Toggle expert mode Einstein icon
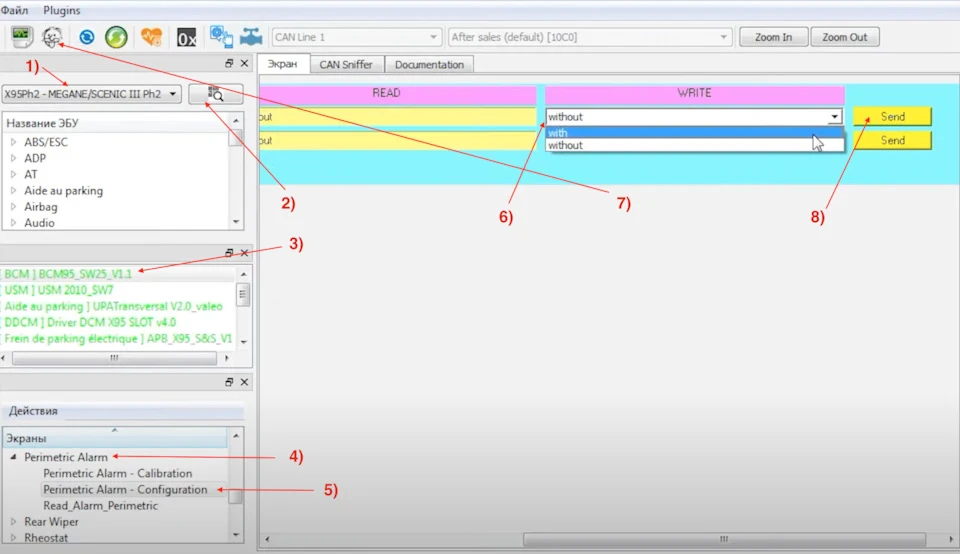 (52, 37)
